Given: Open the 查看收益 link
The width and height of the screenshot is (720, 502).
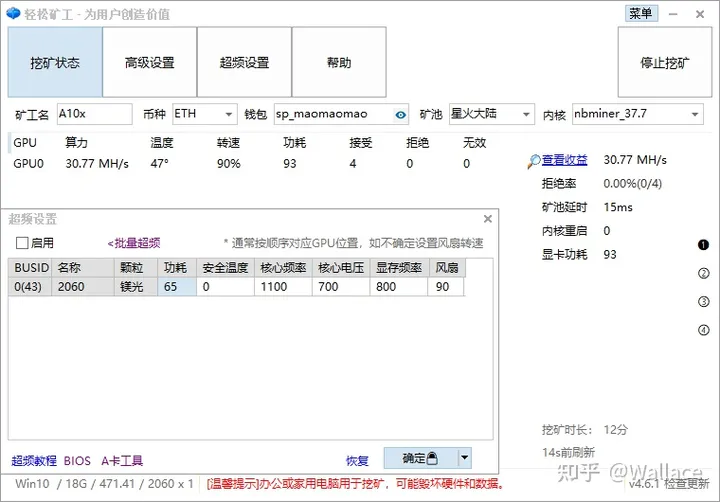Looking at the screenshot, I should tap(564, 160).
